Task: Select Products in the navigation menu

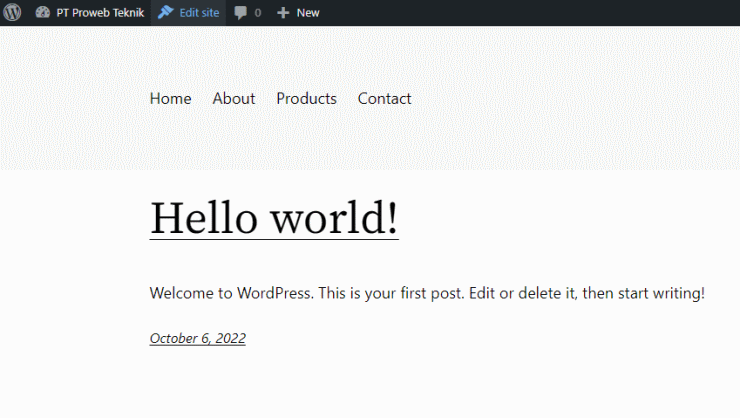Action: pos(306,99)
